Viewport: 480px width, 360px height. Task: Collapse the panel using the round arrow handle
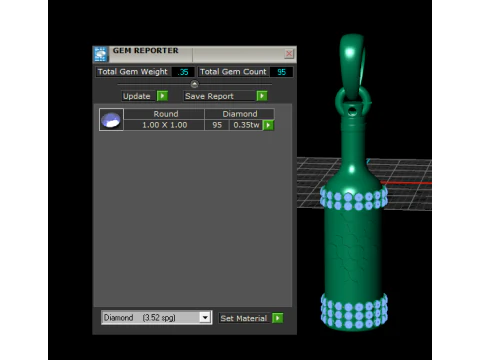pos(194,84)
